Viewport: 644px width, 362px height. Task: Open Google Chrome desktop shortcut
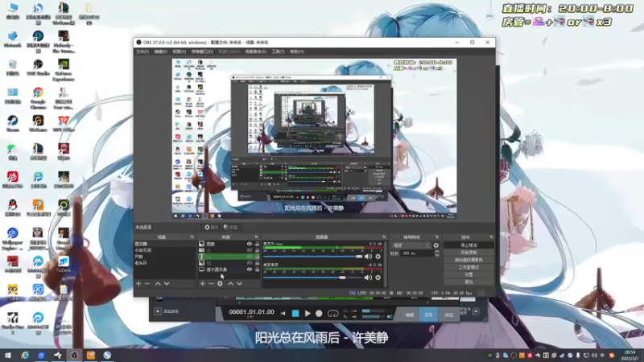[38, 98]
